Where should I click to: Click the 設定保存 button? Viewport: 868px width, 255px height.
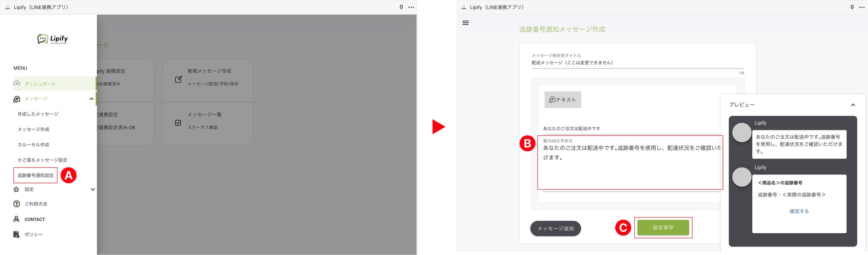pyautogui.click(x=663, y=227)
